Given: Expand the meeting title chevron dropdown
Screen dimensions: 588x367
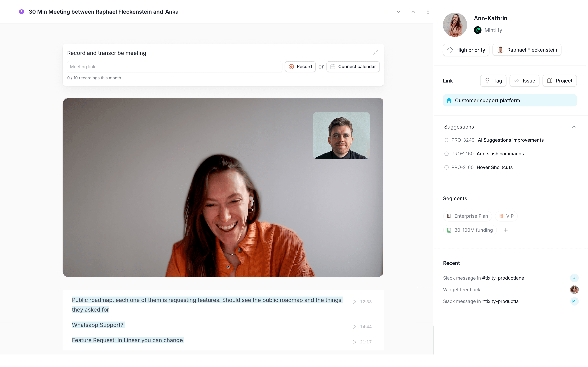Looking at the screenshot, I should pyautogui.click(x=398, y=11).
